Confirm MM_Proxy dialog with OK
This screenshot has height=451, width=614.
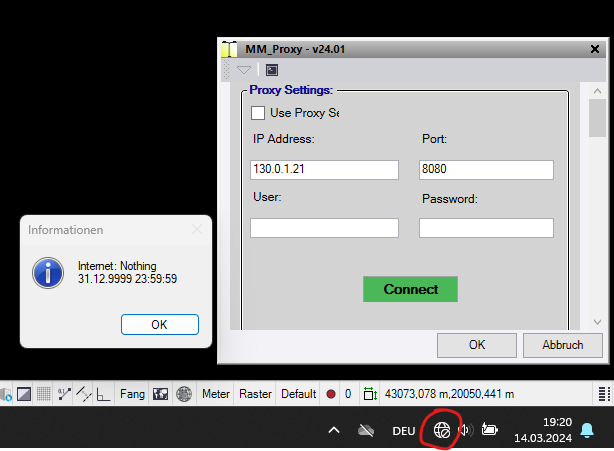(x=477, y=345)
